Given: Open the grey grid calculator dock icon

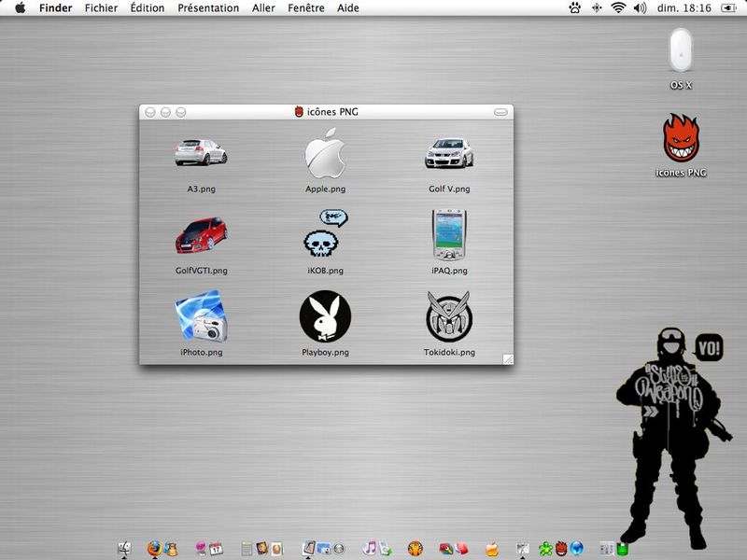Looking at the screenshot, I should coord(247,549).
